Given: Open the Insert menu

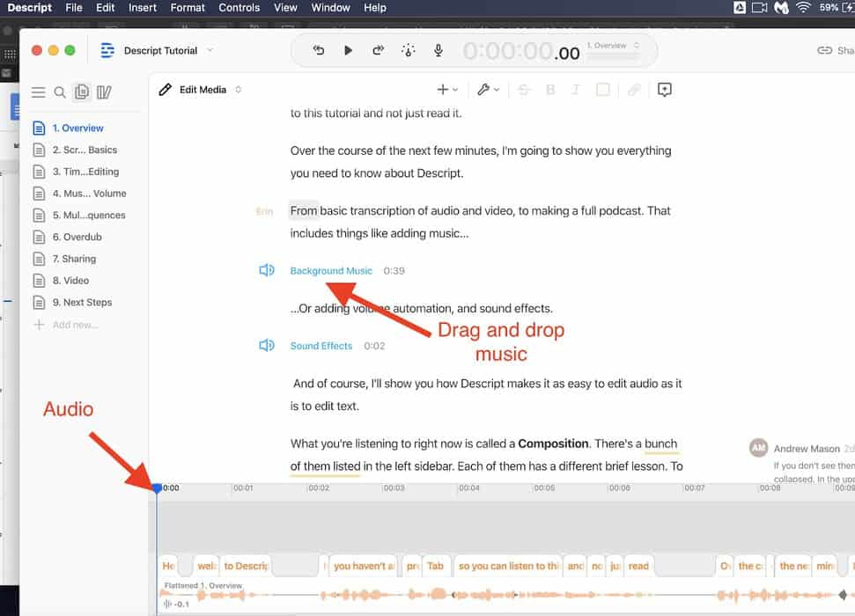Looking at the screenshot, I should pyautogui.click(x=143, y=8).
